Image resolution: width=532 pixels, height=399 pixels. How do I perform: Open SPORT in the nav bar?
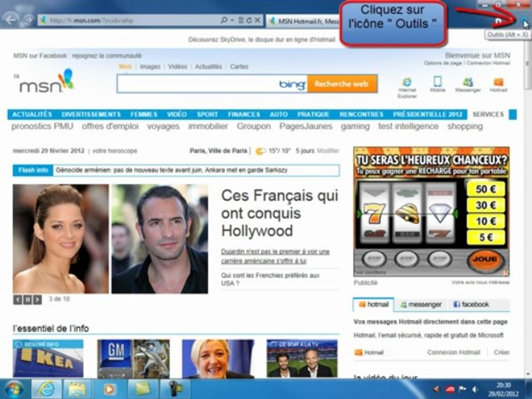pos(207,114)
